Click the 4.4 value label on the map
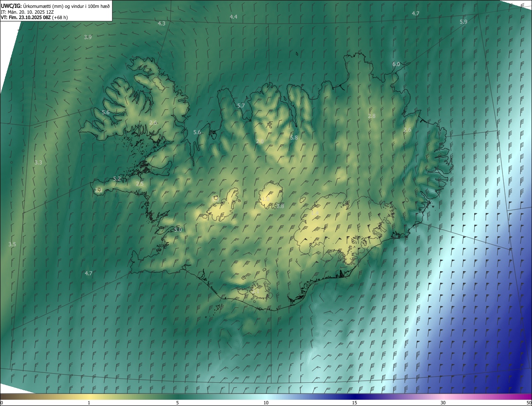The height and width of the screenshot is (406, 532). click(234, 17)
